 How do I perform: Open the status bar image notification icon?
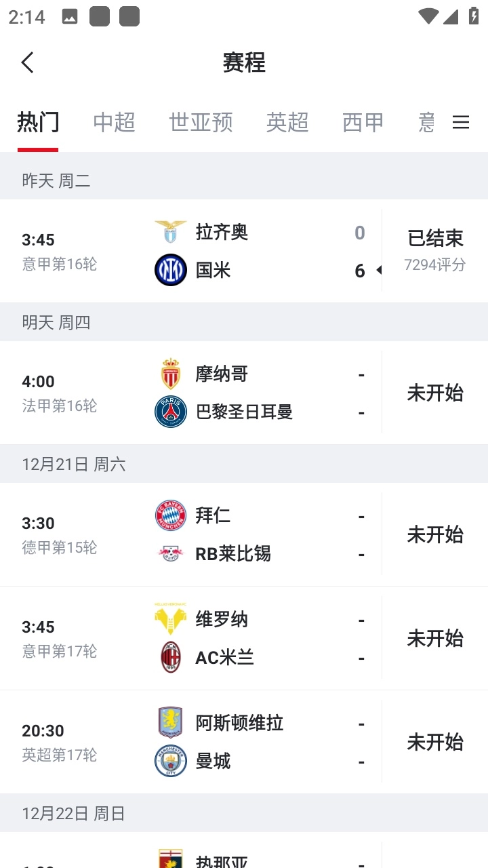pyautogui.click(x=69, y=17)
